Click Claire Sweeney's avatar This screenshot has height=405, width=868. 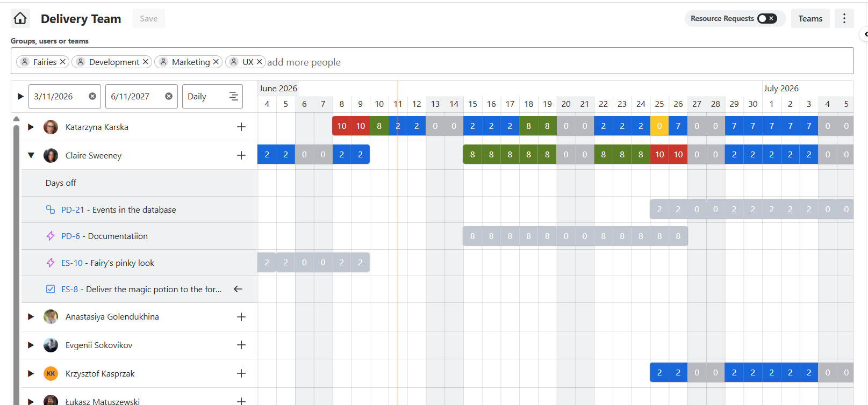click(x=51, y=156)
